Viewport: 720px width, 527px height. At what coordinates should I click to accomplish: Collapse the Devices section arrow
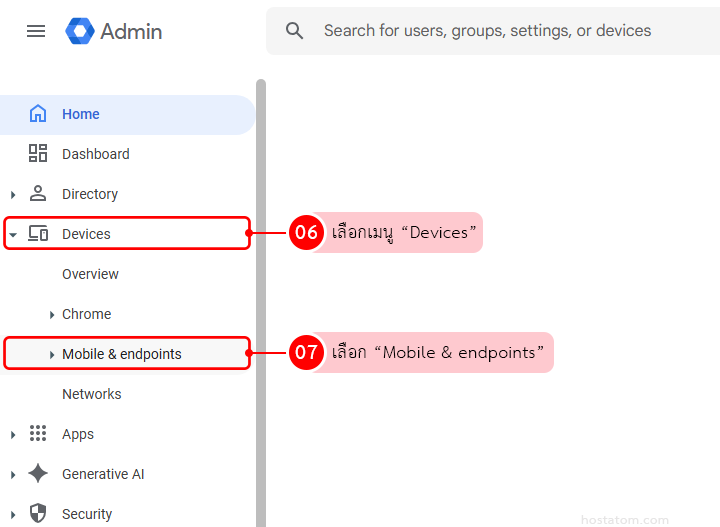coord(13,235)
